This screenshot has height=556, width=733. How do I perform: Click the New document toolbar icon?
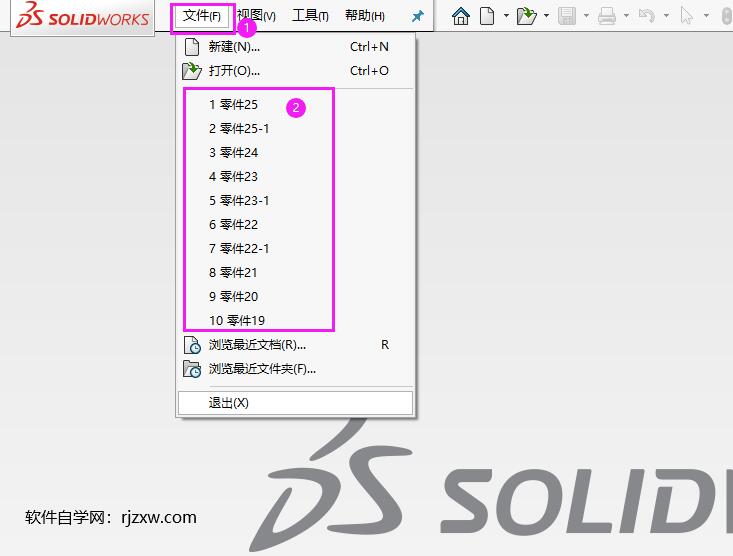tap(487, 16)
